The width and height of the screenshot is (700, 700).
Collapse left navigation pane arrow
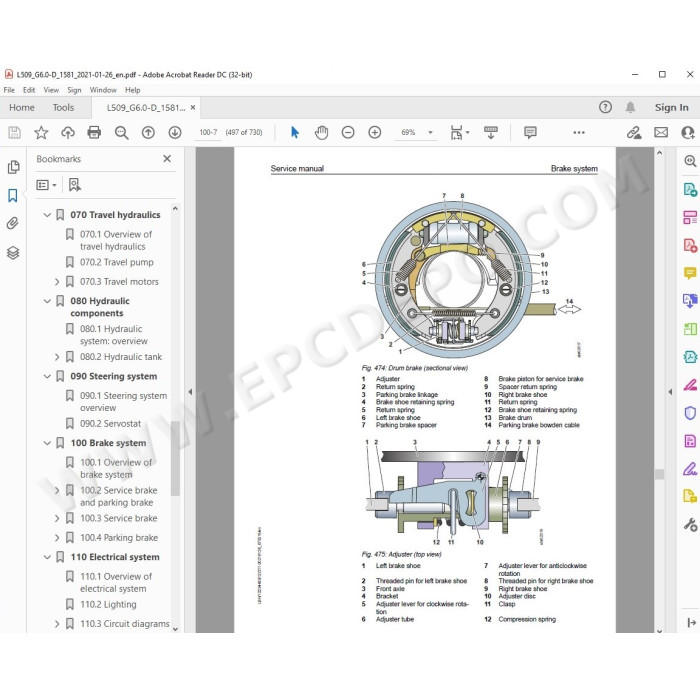190,392
